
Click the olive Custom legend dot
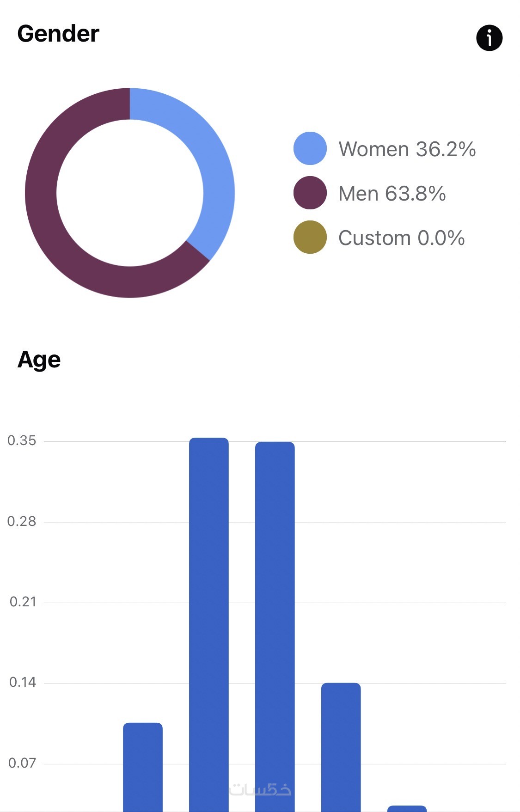[x=310, y=237]
